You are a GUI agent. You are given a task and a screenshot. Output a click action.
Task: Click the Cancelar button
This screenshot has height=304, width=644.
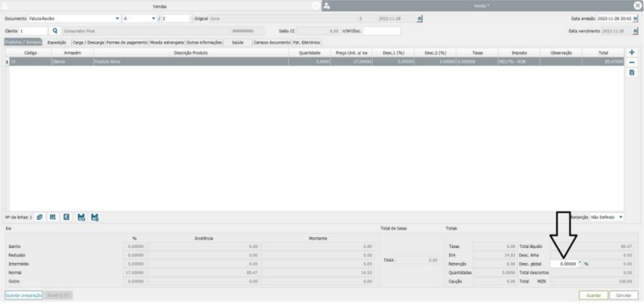(624, 295)
